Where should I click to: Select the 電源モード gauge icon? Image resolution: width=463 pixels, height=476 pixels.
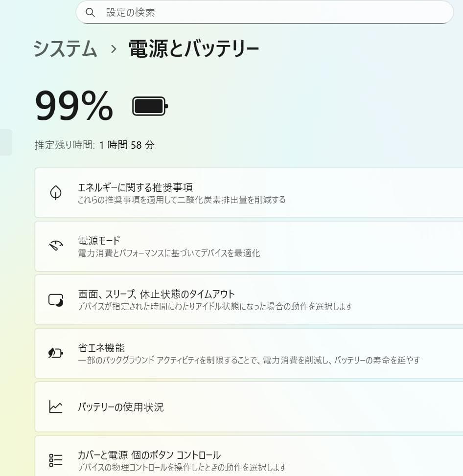coord(56,246)
